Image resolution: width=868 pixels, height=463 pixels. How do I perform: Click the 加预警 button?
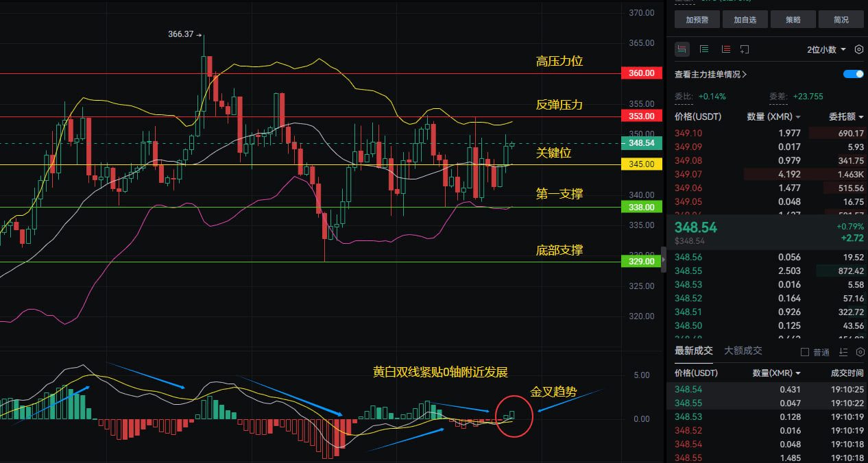click(x=697, y=20)
